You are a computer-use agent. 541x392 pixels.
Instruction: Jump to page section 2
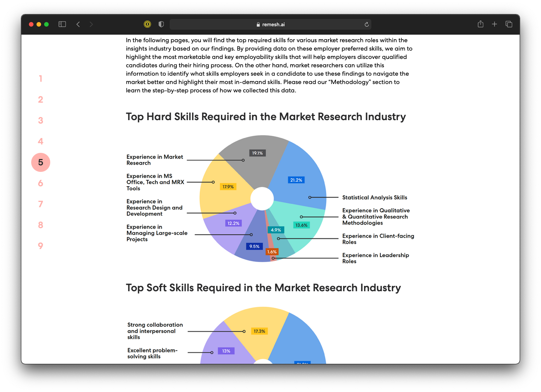coord(40,100)
